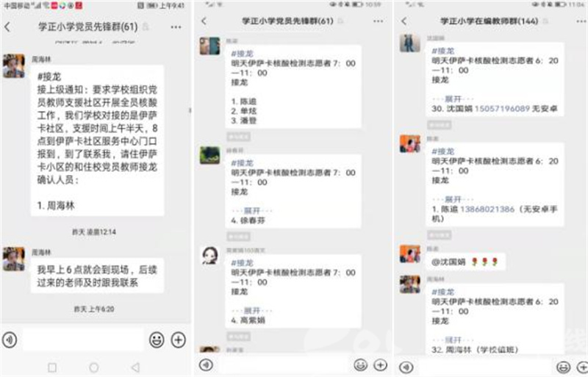
Task: Tap the voice input icon in the left chat
Action: point(10,340)
